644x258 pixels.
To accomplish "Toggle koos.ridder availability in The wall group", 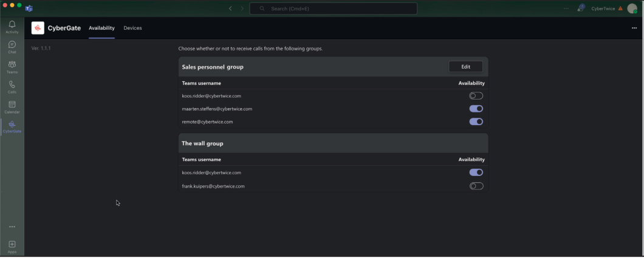I will [476, 172].
